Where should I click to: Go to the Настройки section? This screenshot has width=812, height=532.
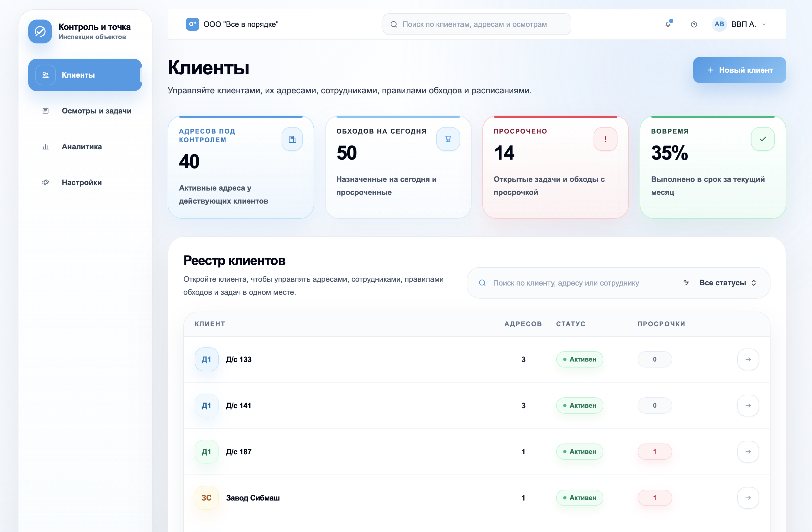[85, 183]
